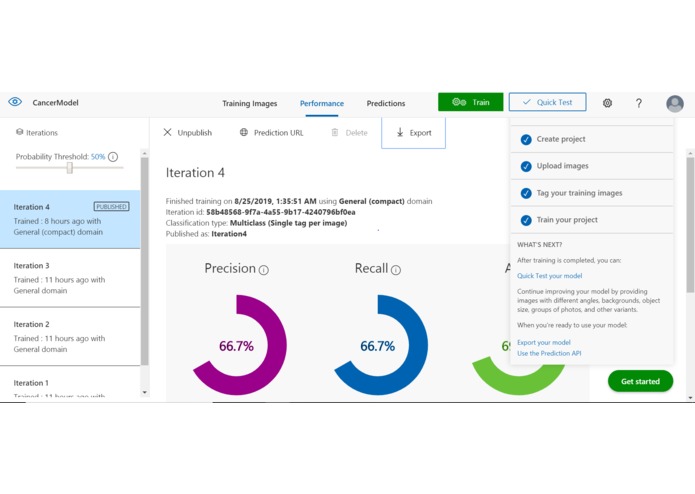Click the Get started button
Screen dimensions: 695x494
[x=640, y=381]
